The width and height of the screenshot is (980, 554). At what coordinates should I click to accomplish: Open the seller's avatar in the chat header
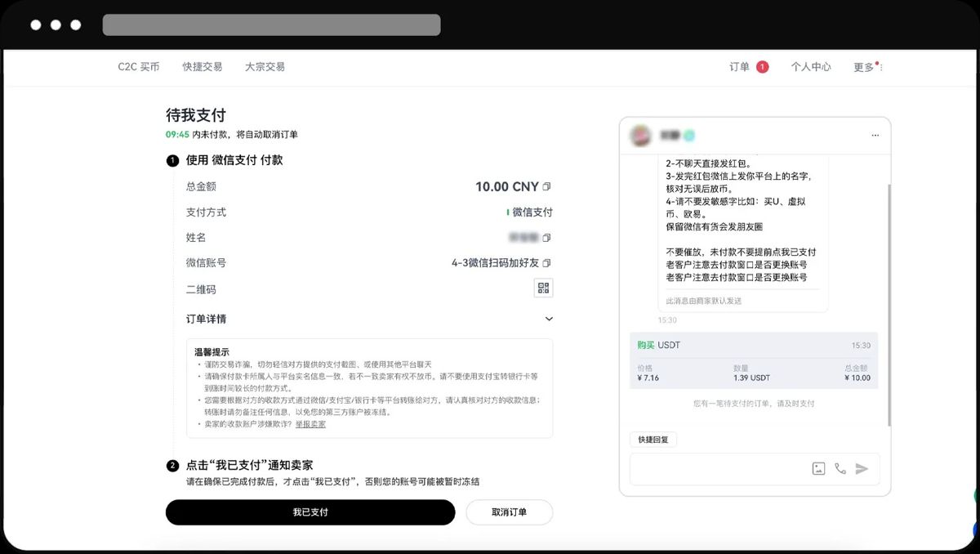(x=642, y=135)
